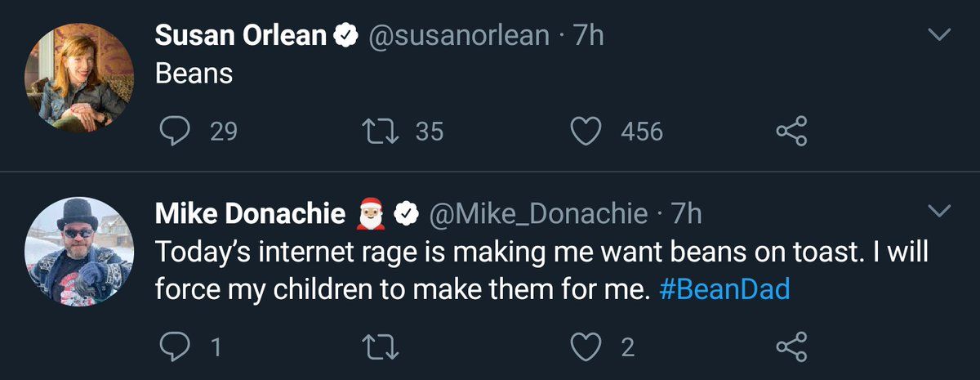Open the #BeanDad hashtag
Viewport: 980px width, 380px height.
click(x=724, y=290)
